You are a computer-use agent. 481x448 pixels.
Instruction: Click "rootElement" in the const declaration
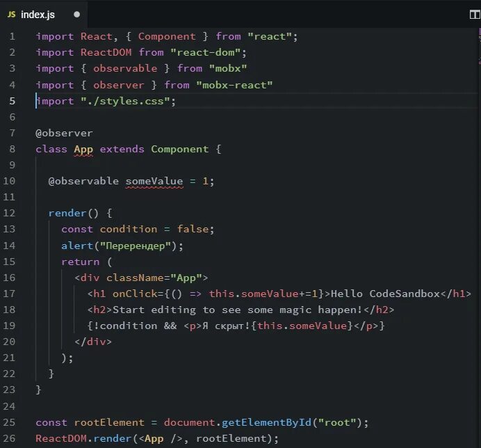109,422
